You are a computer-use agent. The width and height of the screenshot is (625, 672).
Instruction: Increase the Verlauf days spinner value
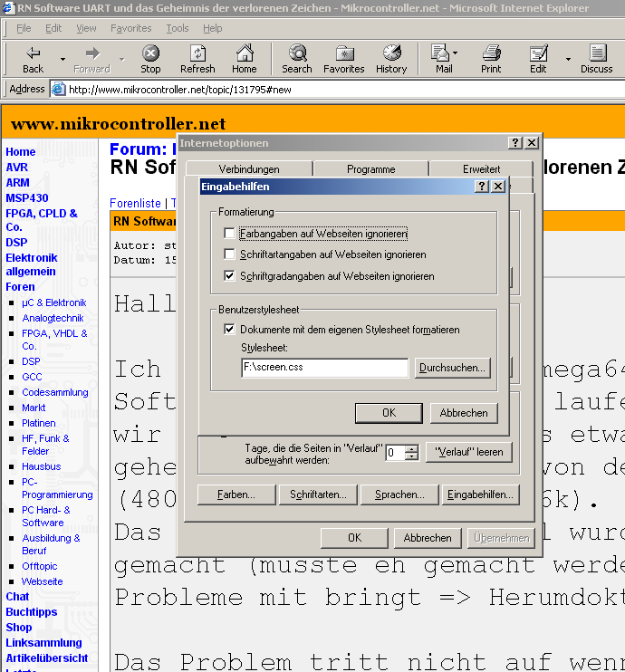click(412, 449)
